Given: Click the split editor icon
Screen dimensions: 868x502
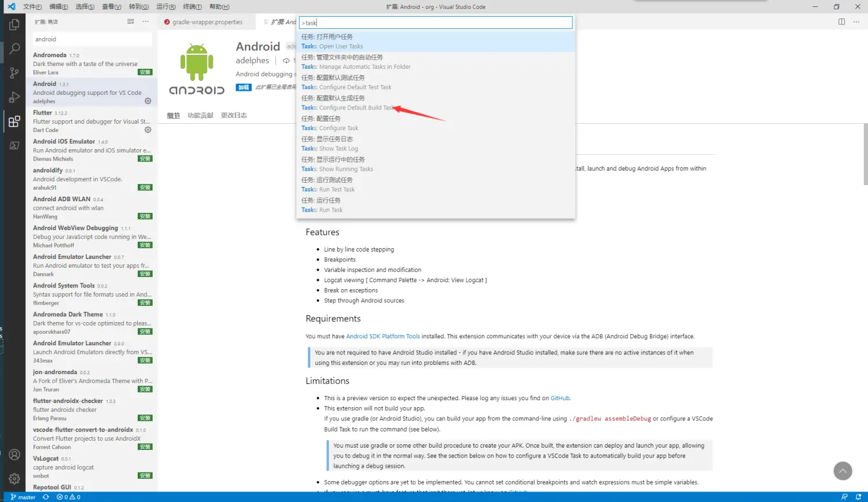Looking at the screenshot, I should click(x=841, y=22).
